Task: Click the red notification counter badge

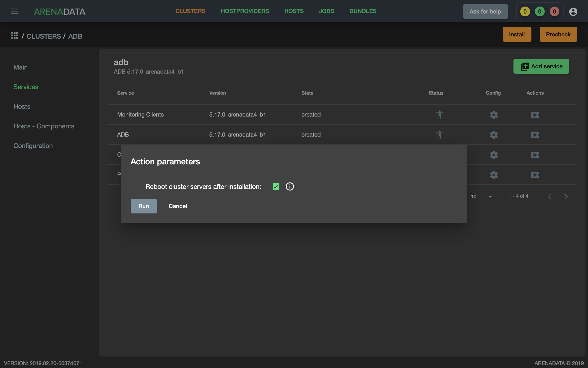Action: coord(555,11)
